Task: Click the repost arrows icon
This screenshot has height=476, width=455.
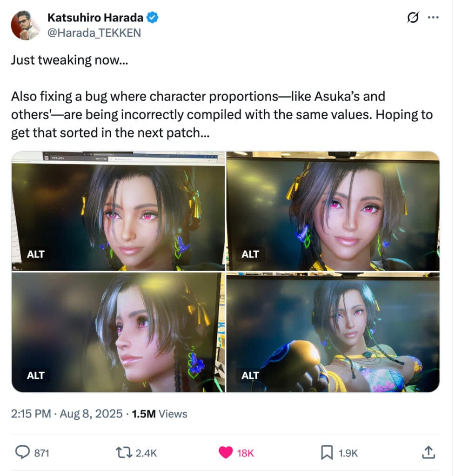Action: (x=124, y=453)
